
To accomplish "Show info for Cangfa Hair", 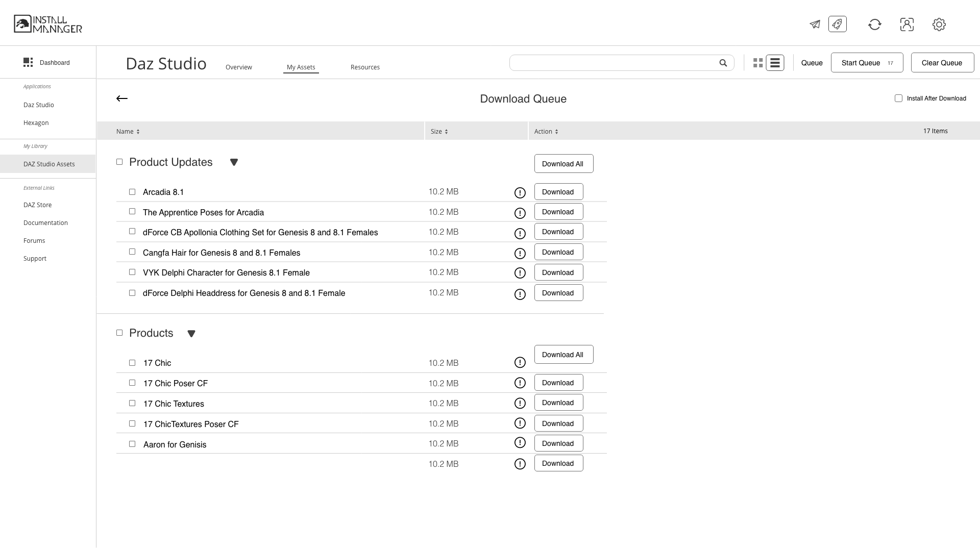I will pos(520,254).
